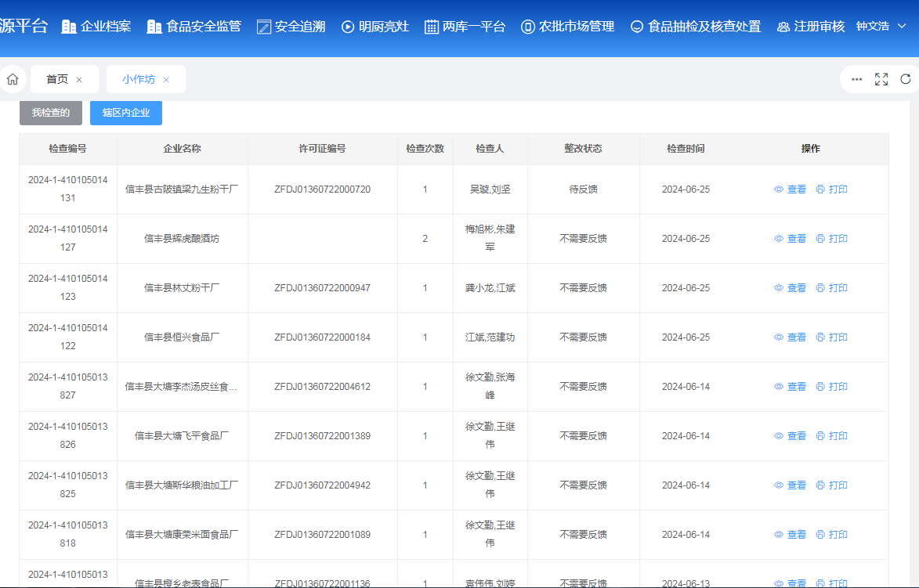
Task: Close the 首页 tab
Action: tap(79, 80)
